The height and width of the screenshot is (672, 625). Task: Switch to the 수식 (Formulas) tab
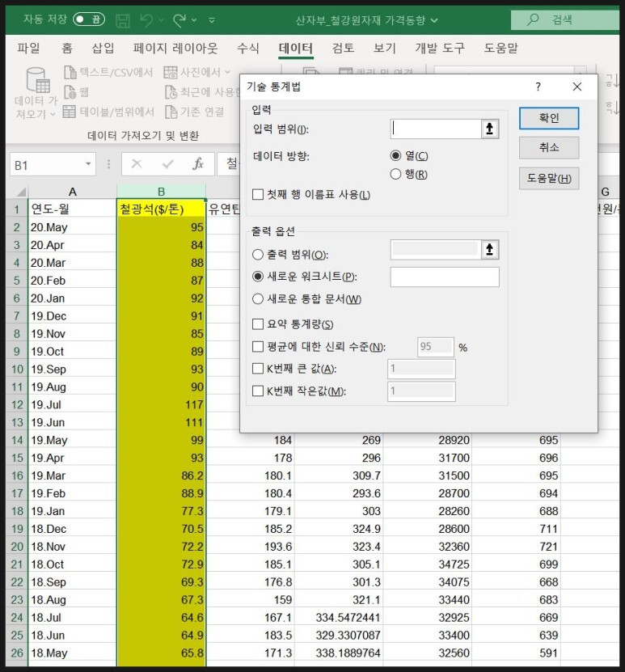(x=248, y=48)
